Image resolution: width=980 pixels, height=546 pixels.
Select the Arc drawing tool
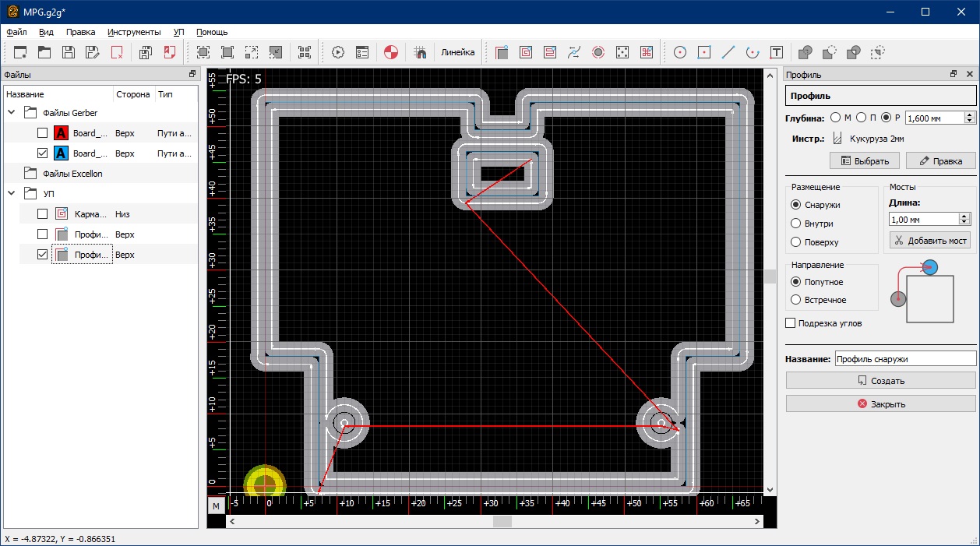coord(753,52)
